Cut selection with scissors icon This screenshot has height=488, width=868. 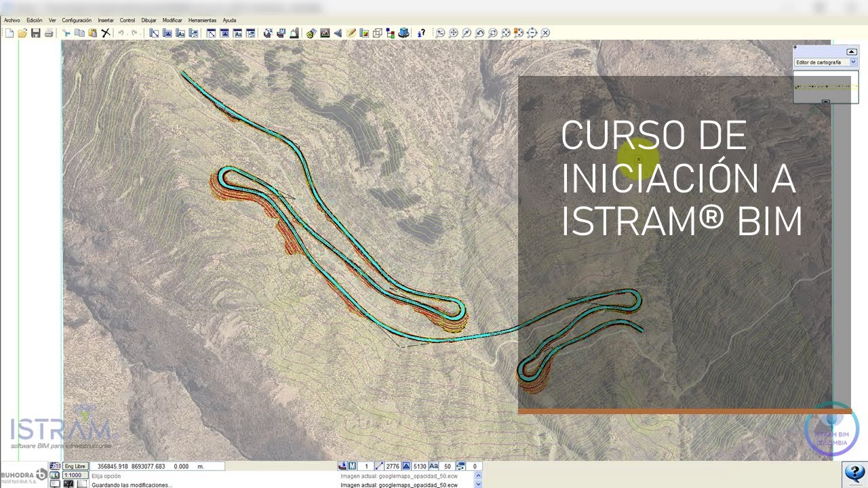66,33
